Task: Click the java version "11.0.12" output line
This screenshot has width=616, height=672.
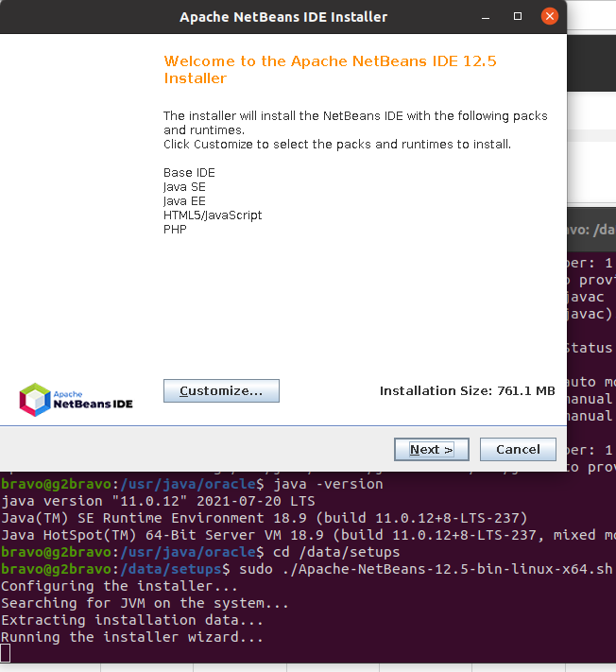Action: (x=158, y=501)
